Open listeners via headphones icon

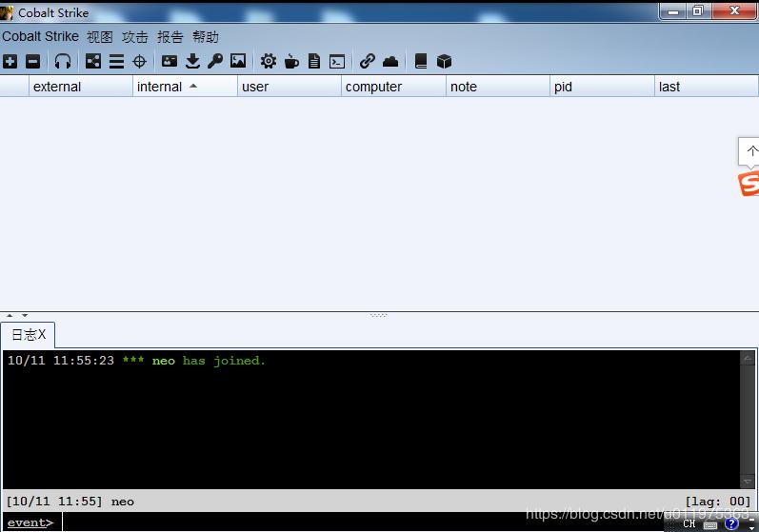pyautogui.click(x=63, y=61)
